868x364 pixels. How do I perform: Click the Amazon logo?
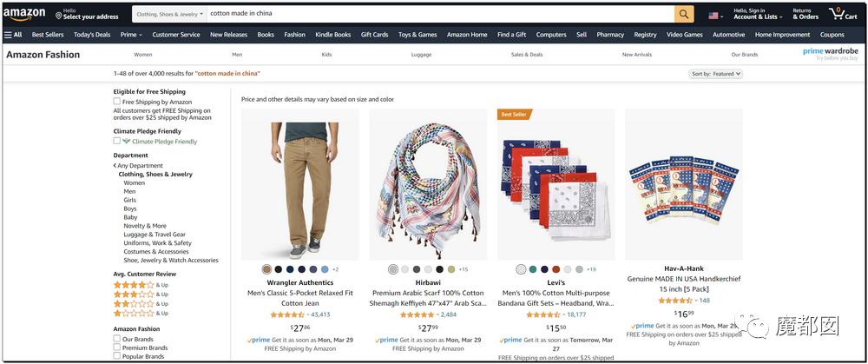tap(24, 14)
